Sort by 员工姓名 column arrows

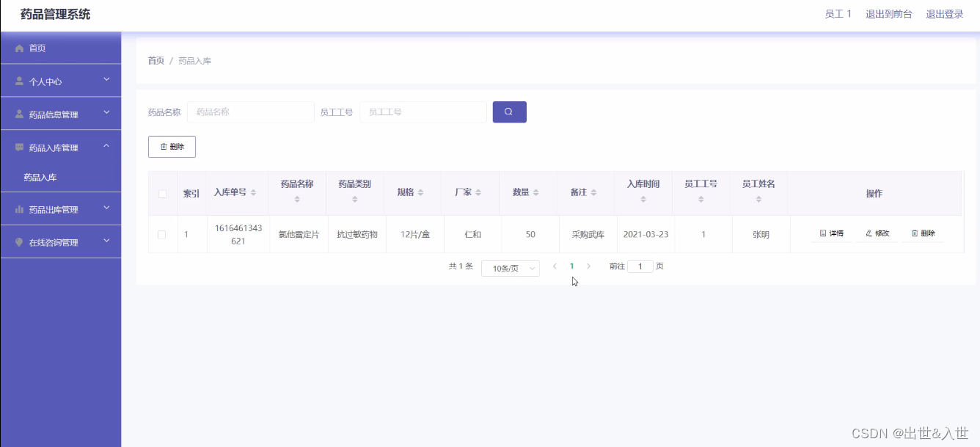pos(759,199)
